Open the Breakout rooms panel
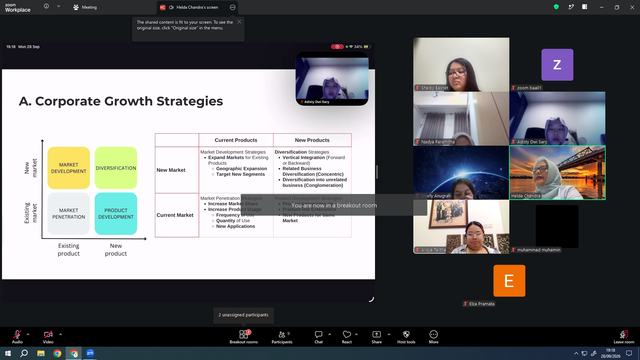This screenshot has height=360, width=640. pyautogui.click(x=244, y=337)
